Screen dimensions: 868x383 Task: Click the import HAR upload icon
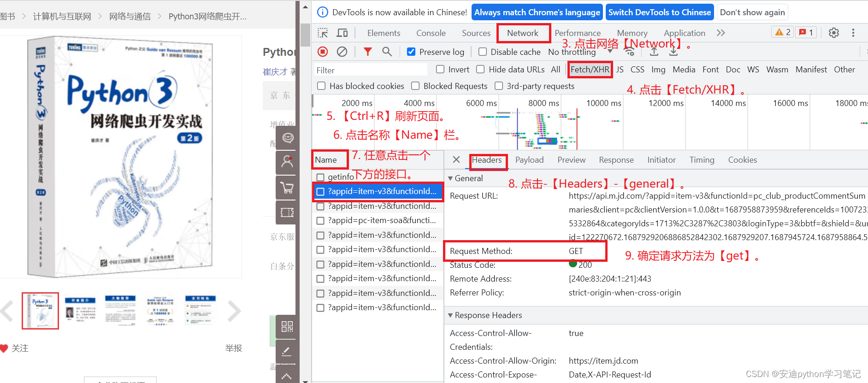coord(654,52)
